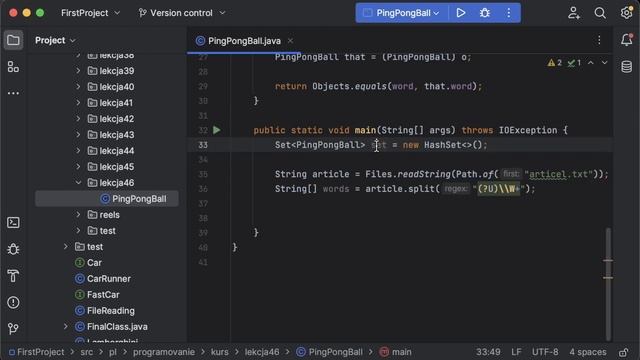
Task: Open the Structure tool window icon
Action: [13, 67]
